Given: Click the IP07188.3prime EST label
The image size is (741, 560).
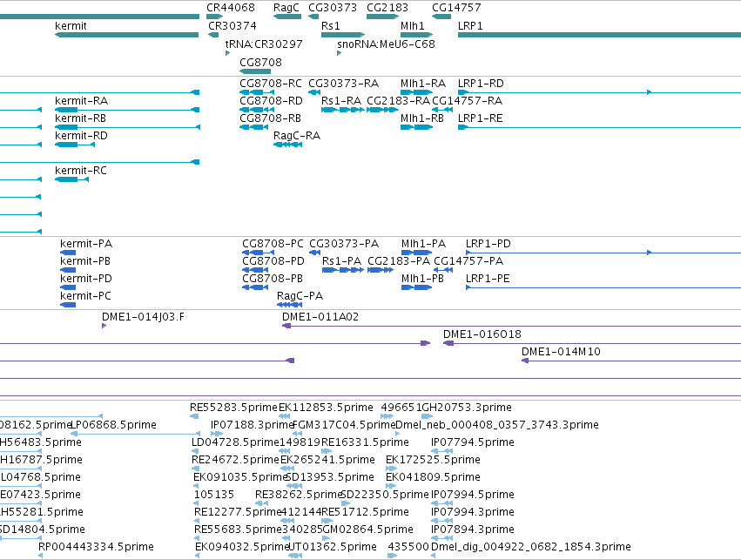Looking at the screenshot, I should (x=253, y=425).
